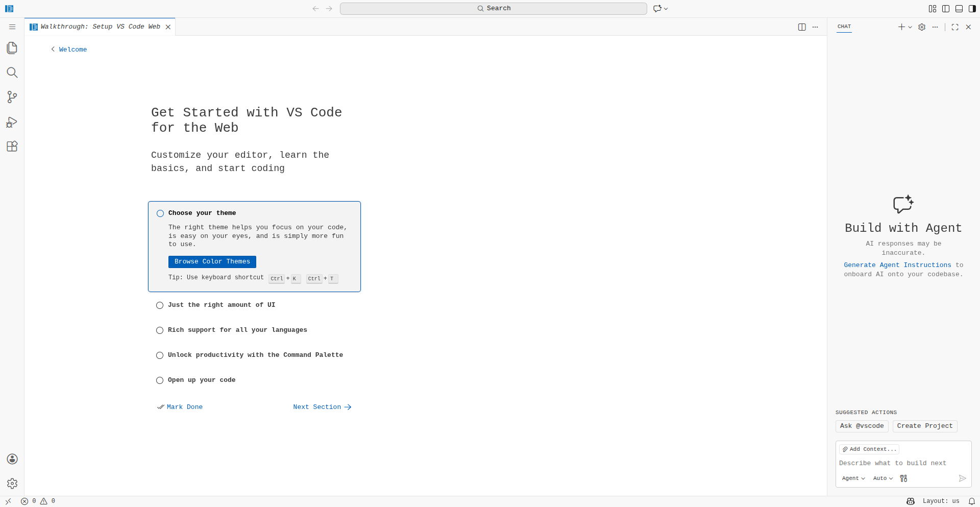Open the Extensions view
The image size is (980, 507).
coord(12,147)
